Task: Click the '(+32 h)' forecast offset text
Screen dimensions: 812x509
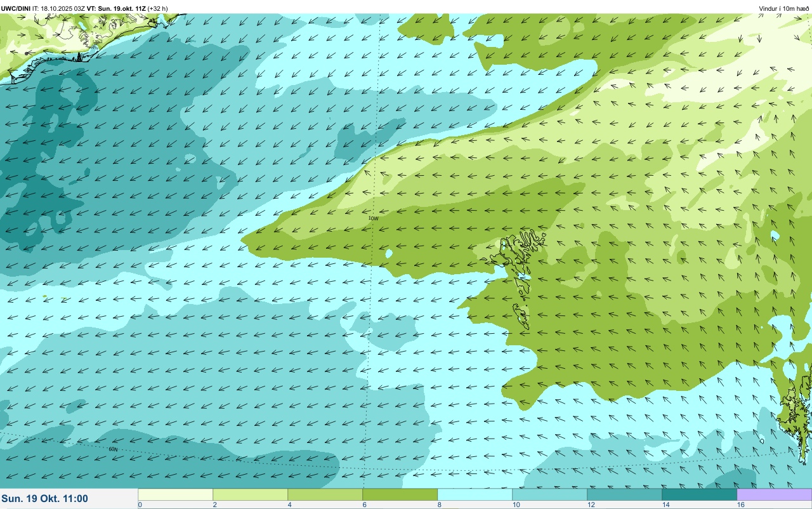Action: pyautogui.click(x=157, y=9)
